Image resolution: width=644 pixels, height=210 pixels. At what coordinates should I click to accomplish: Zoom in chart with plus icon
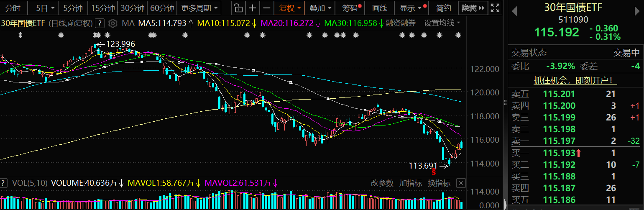[x=252, y=8]
